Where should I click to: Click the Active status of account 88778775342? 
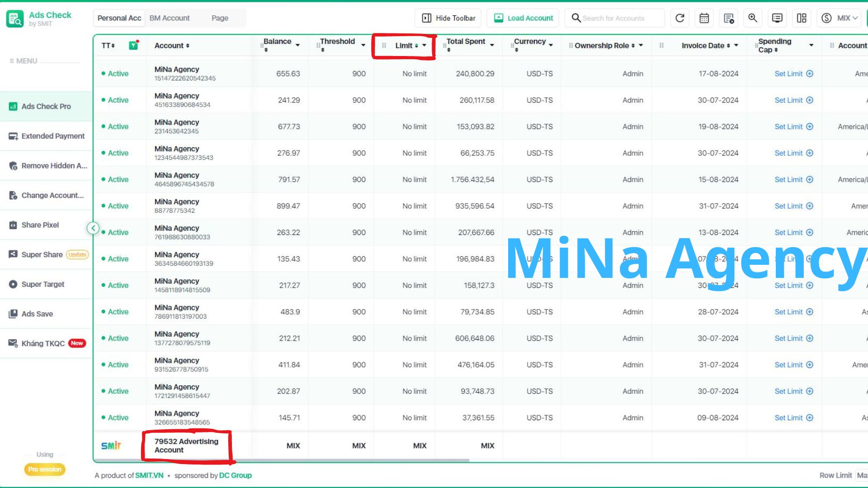click(x=115, y=206)
